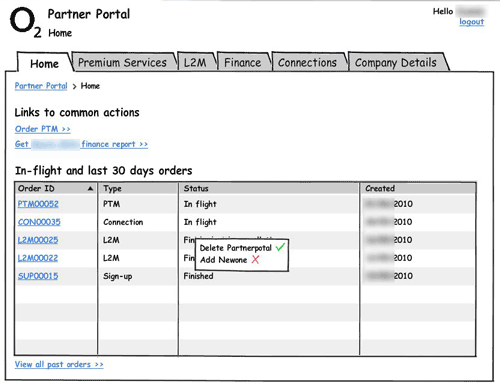Image resolution: width=500 pixels, height=386 pixels.
Task: Click the Partner Portal breadcrumb link
Action: pos(41,86)
